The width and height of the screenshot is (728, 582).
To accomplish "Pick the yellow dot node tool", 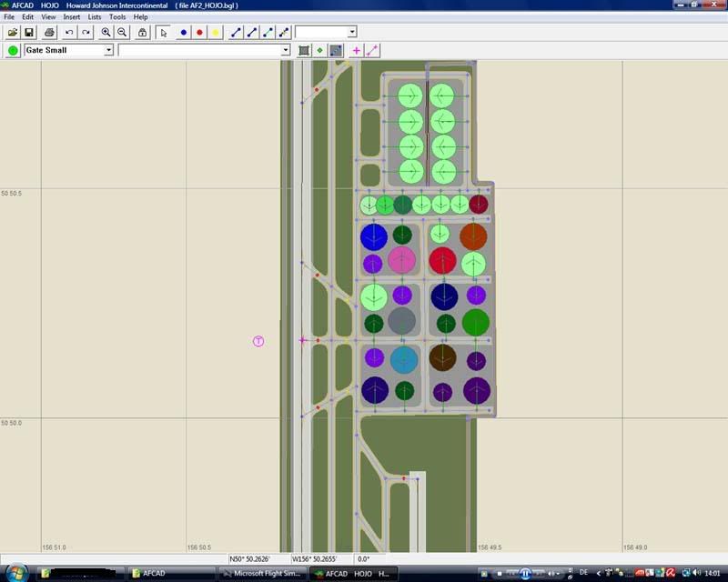I will (x=216, y=32).
